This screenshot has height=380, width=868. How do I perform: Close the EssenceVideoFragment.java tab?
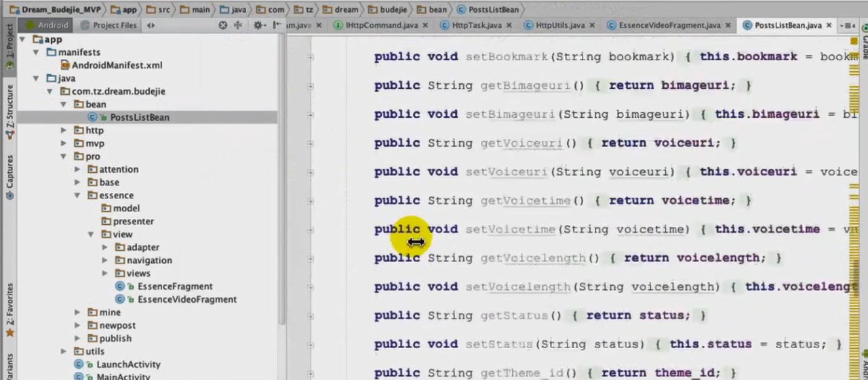(x=729, y=26)
